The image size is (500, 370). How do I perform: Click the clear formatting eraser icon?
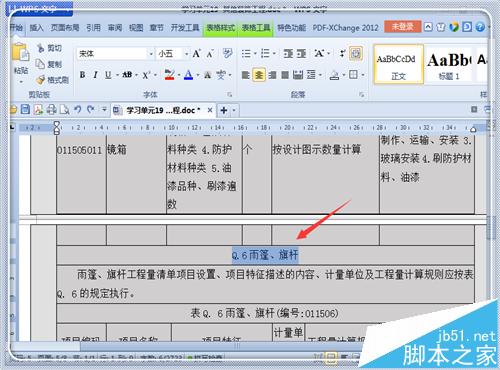227,53
